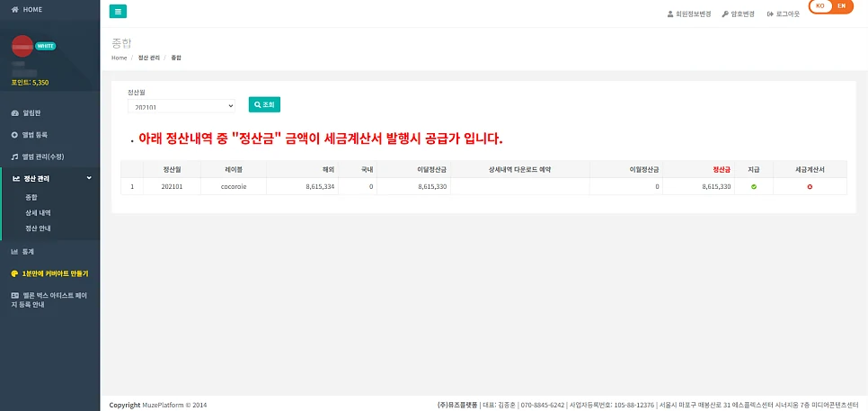The image size is (868, 411).
Task: Click the 조회 search button
Action: tap(264, 104)
